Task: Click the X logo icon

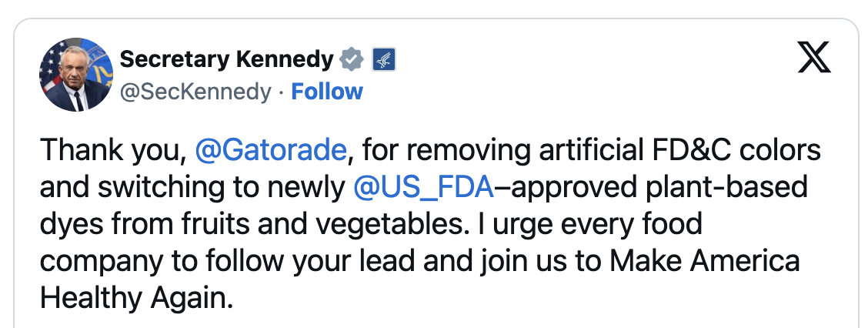Action: (814, 59)
